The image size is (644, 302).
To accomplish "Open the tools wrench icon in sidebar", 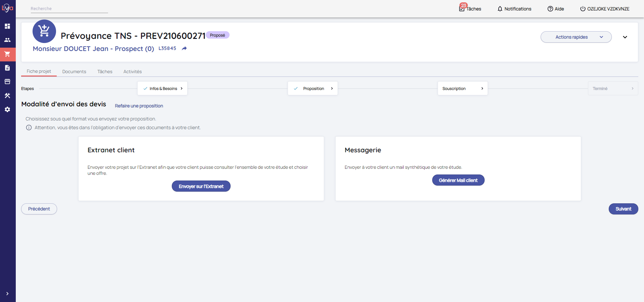I will click(x=7, y=96).
